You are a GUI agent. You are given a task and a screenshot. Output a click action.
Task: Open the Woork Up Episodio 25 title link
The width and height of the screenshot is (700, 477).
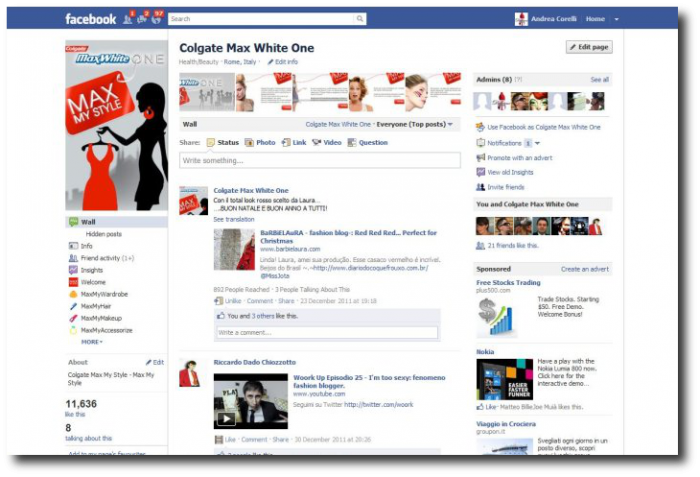pos(369,381)
